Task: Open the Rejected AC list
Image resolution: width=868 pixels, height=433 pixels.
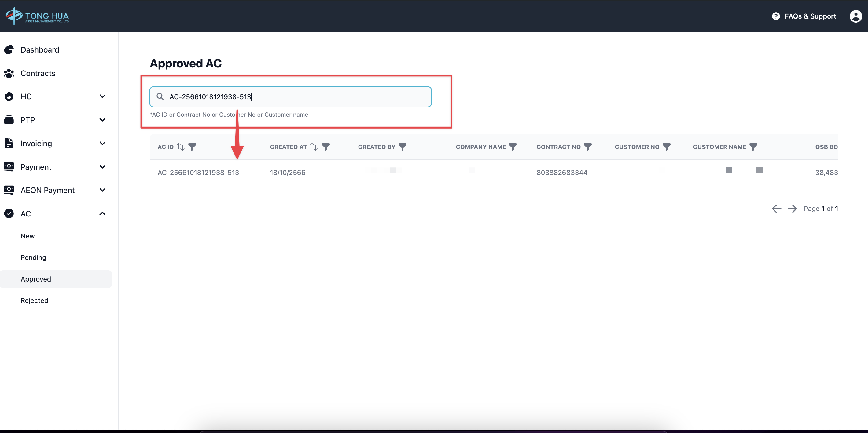Action: (34, 300)
